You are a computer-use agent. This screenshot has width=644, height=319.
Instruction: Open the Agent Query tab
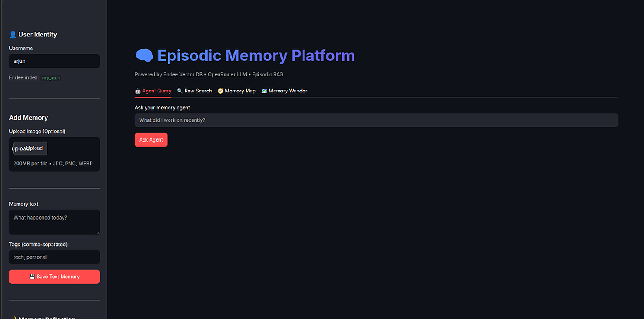click(x=153, y=91)
